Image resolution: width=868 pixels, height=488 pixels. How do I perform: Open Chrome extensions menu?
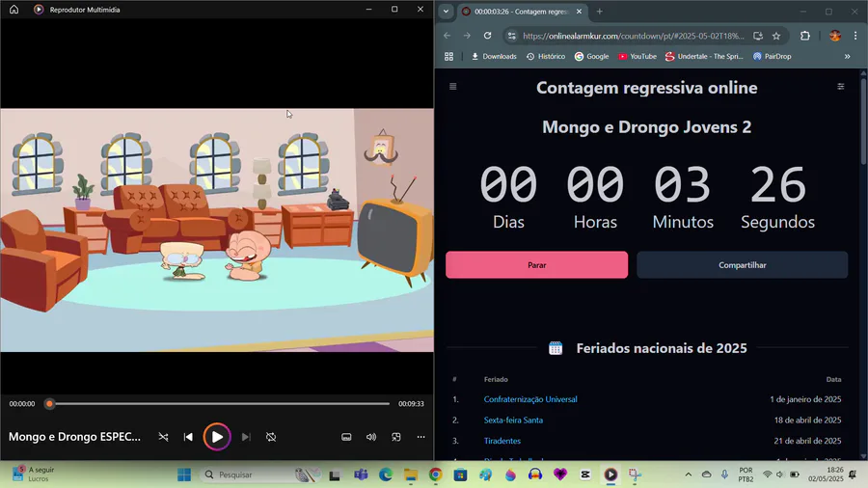coord(805,36)
